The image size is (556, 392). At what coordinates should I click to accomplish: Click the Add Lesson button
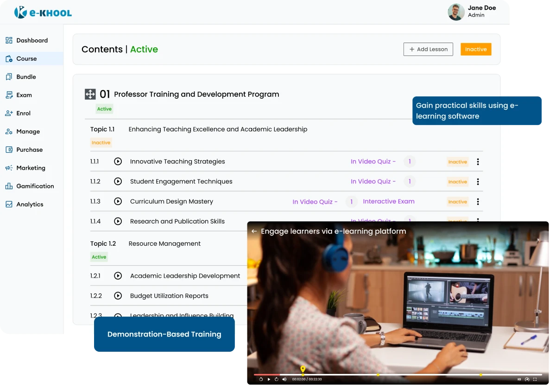pos(428,49)
